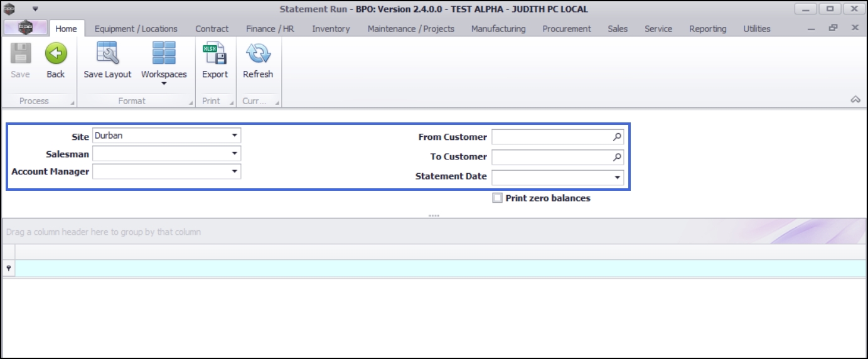Image resolution: width=868 pixels, height=359 pixels.
Task: Enable Print zero balances checkbox
Action: 498,198
